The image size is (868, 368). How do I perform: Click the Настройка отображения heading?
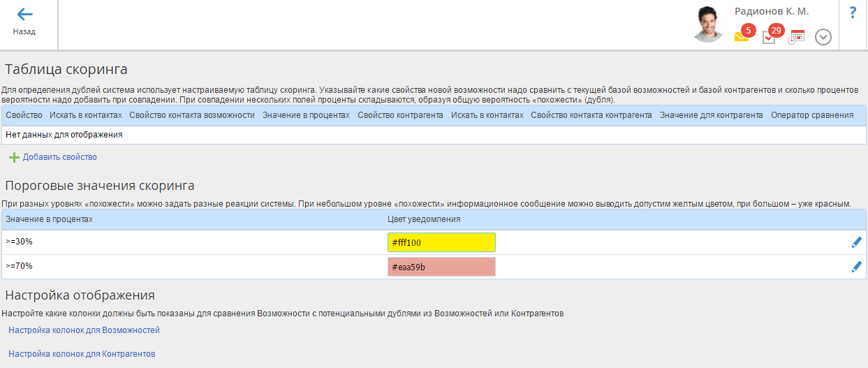(x=80, y=295)
